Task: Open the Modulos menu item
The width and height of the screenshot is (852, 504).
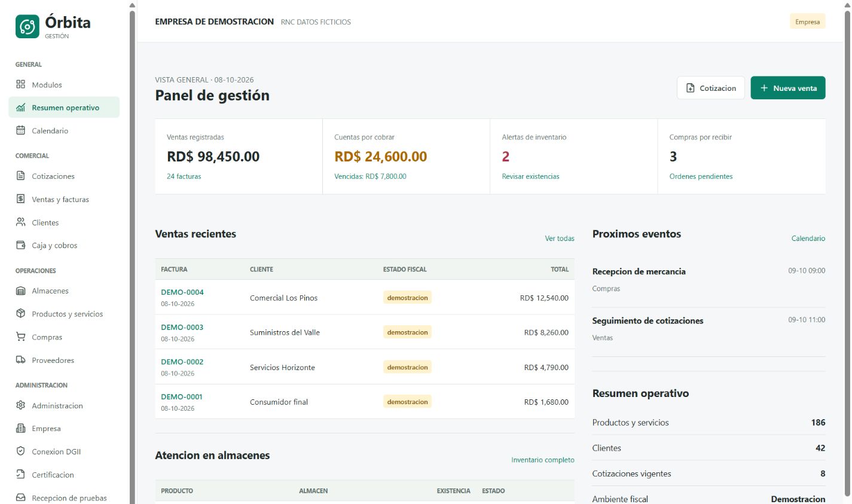Action: click(x=64, y=85)
